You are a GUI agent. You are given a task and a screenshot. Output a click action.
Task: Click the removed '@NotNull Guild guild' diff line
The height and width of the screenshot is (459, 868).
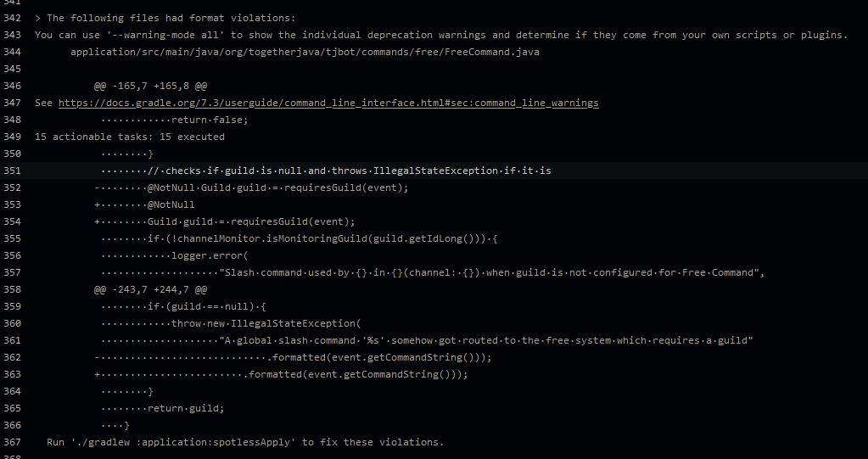coord(251,188)
